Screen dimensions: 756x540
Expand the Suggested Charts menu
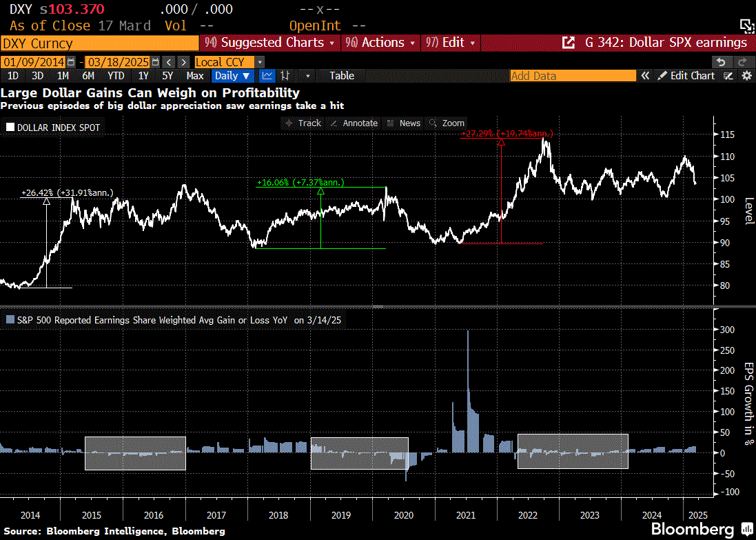point(269,43)
